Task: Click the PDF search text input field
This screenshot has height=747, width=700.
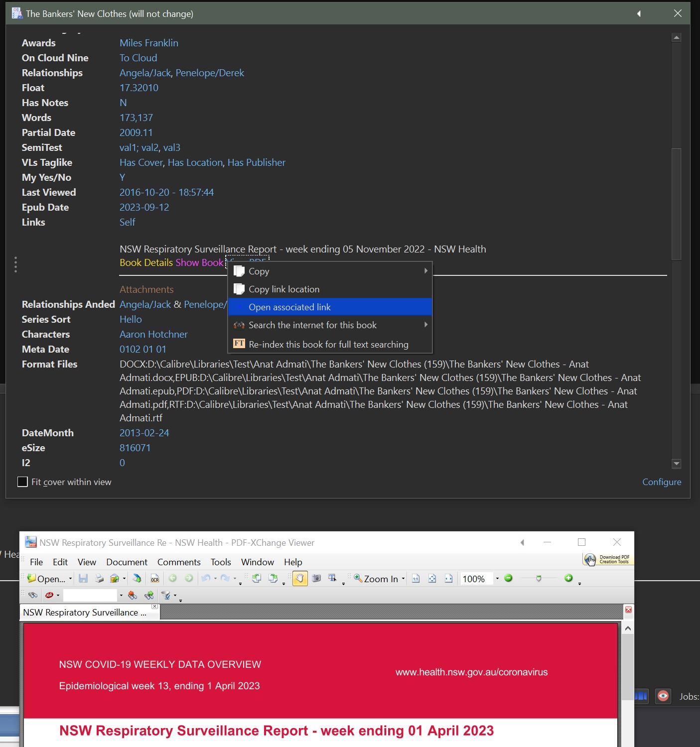Action: coord(90,595)
